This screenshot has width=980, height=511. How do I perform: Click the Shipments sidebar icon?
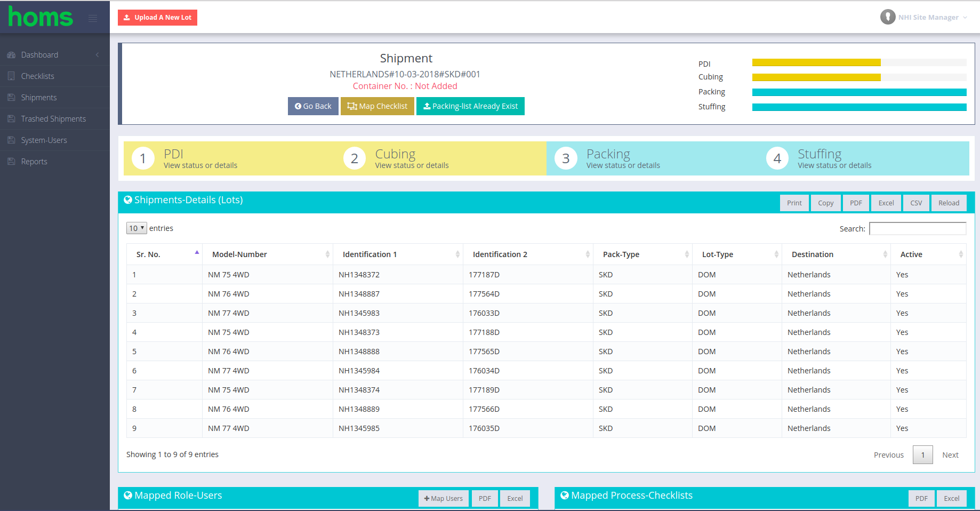[11, 98]
